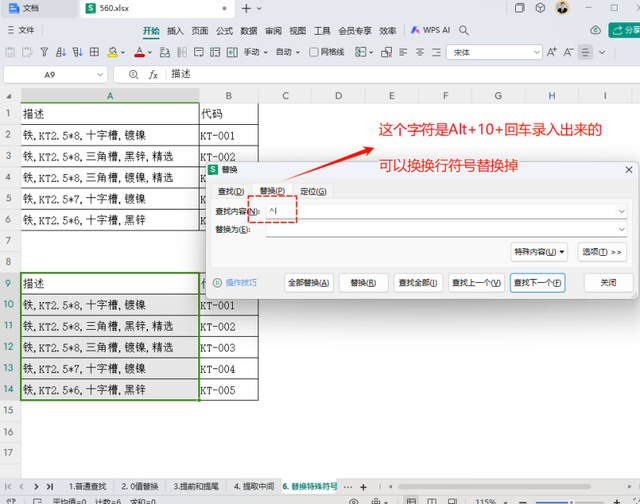Image resolution: width=640 pixels, height=504 pixels.
Task: Click the 查找(D) tab in replace dialog
Action: point(231,191)
